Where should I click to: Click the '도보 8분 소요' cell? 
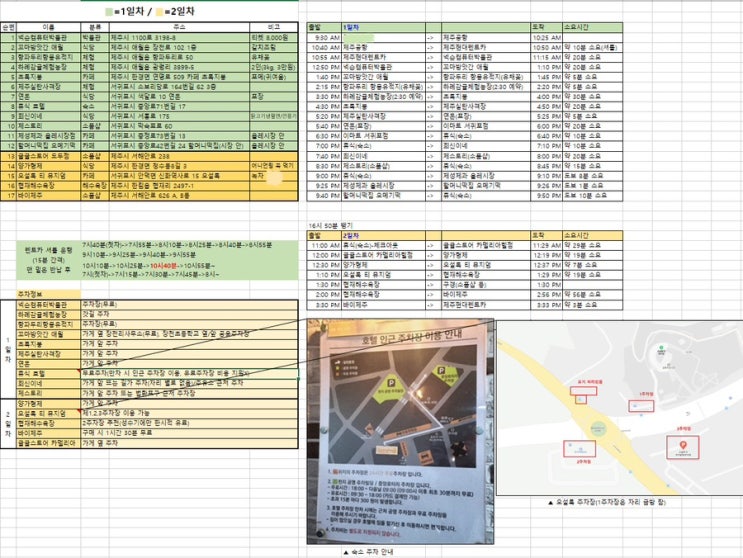[592, 176]
